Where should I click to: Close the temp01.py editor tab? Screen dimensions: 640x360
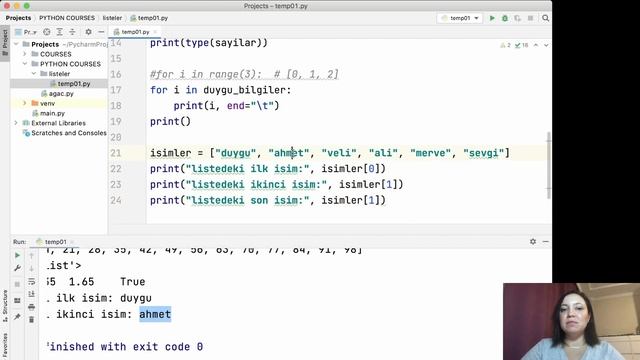[155, 32]
